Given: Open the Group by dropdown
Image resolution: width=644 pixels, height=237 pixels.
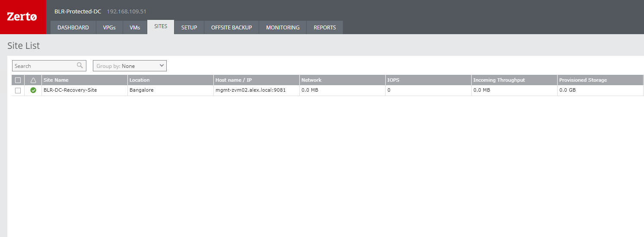Looking at the screenshot, I should coord(130,66).
